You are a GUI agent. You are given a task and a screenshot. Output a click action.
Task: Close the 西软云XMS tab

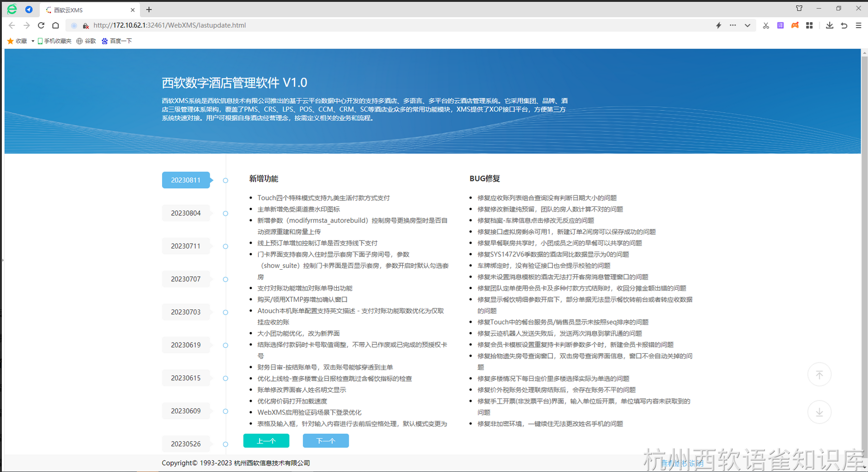pyautogui.click(x=133, y=10)
